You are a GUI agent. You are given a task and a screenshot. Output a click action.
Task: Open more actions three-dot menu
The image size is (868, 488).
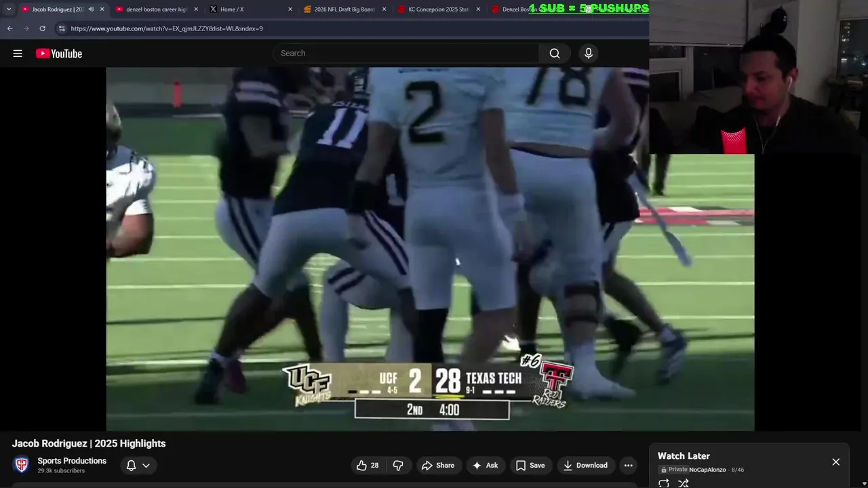pyautogui.click(x=629, y=466)
